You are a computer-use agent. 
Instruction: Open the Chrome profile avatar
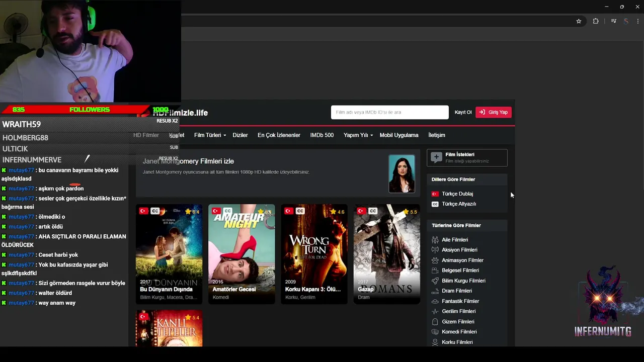626,21
